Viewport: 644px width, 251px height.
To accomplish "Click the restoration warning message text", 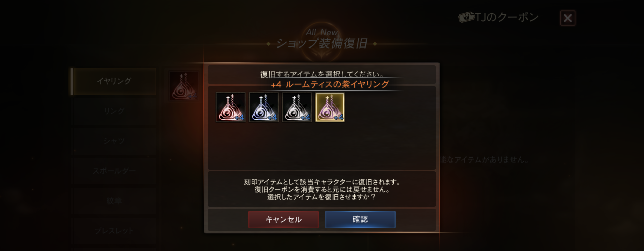I will click(322, 190).
